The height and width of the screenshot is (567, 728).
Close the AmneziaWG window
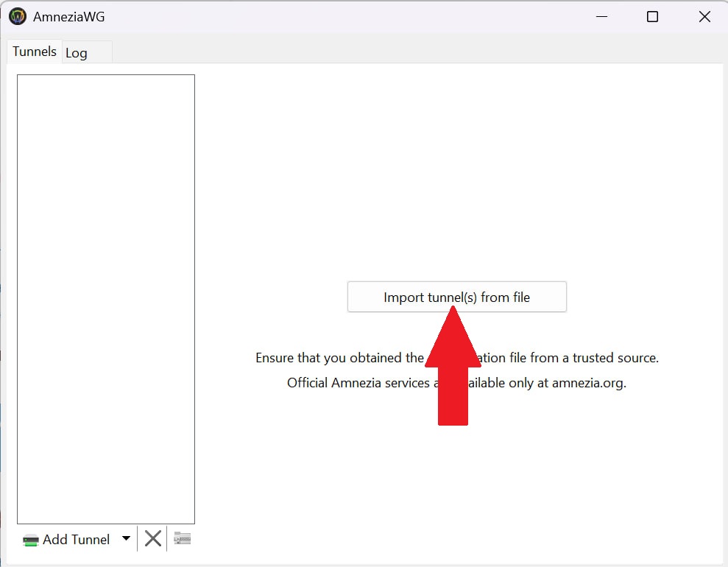[704, 17]
